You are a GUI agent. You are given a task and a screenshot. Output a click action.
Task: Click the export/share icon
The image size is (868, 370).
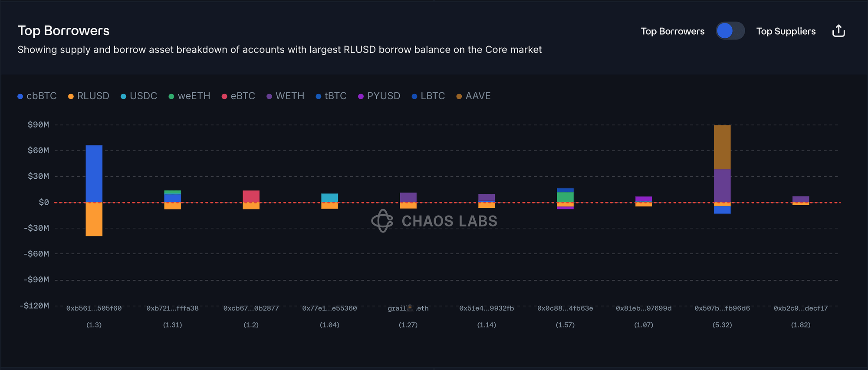(x=838, y=31)
